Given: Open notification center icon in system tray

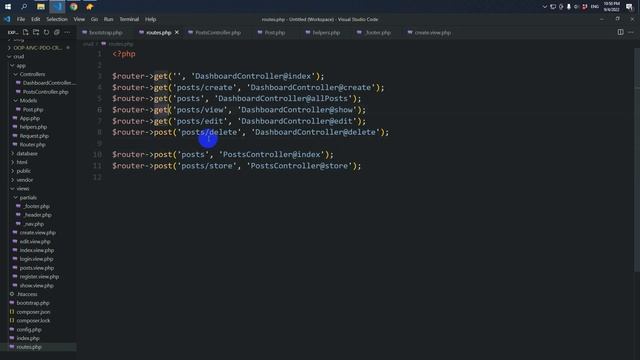Looking at the screenshot, I should click(629, 7).
